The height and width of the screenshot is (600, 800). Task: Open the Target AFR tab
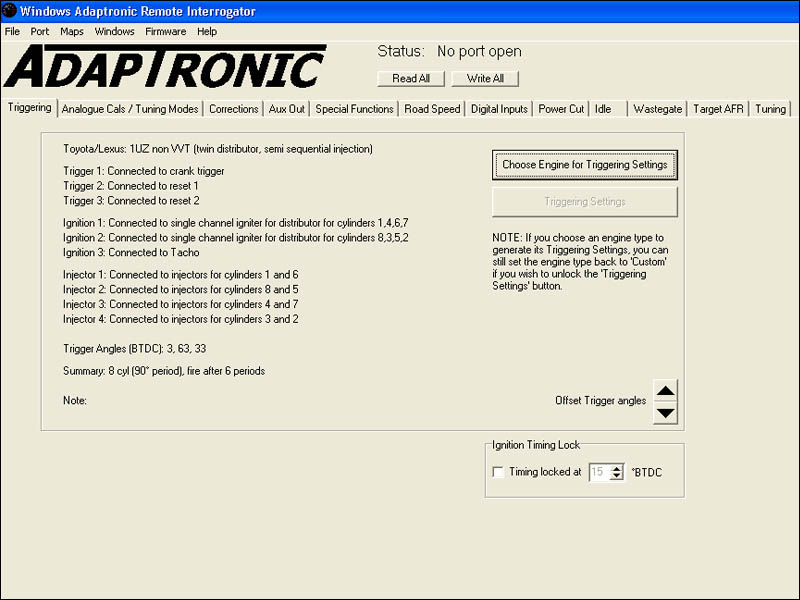point(718,109)
